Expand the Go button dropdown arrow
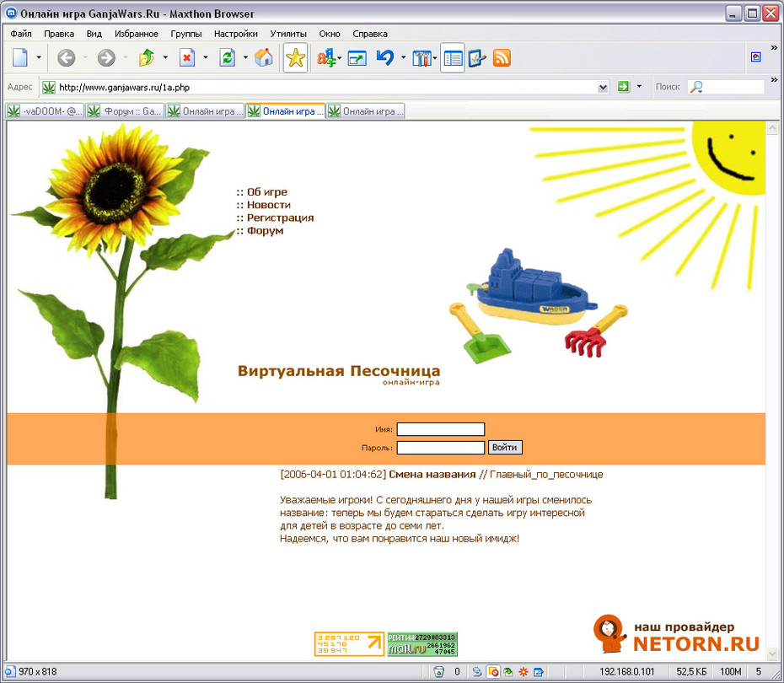The width and height of the screenshot is (784, 683). [x=639, y=87]
